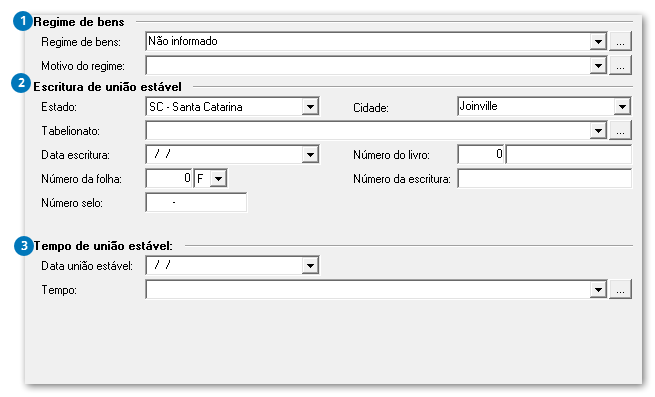Click the Número selo input field

point(196,203)
